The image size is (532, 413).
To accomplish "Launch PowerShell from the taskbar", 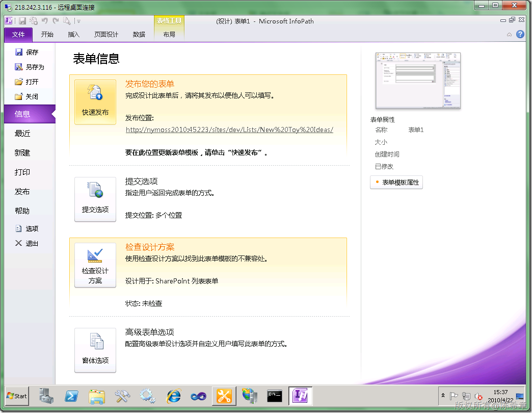I will pos(71,396).
